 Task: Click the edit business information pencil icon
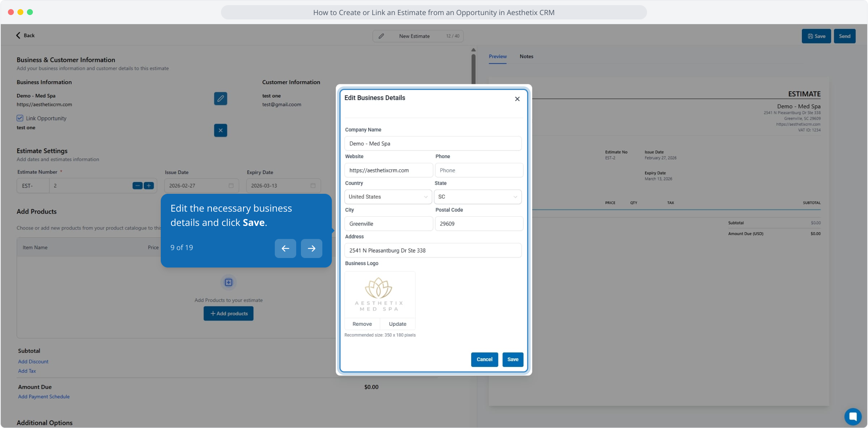tap(221, 98)
